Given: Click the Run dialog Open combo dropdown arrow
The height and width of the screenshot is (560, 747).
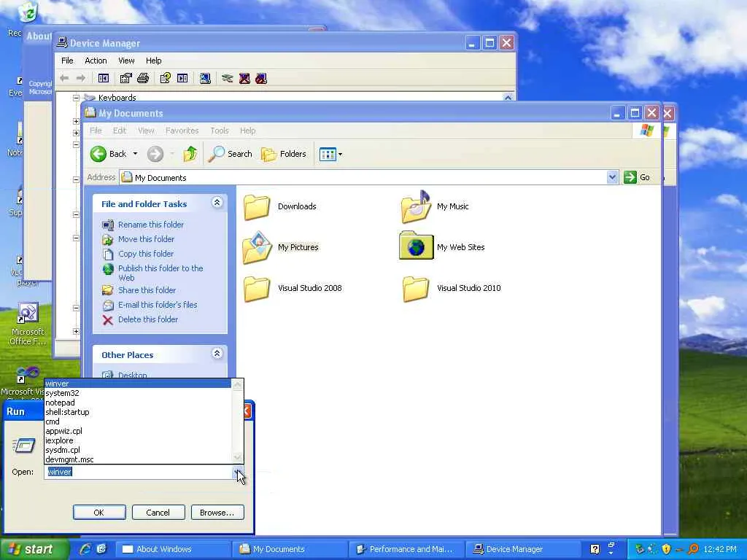Looking at the screenshot, I should (239, 472).
